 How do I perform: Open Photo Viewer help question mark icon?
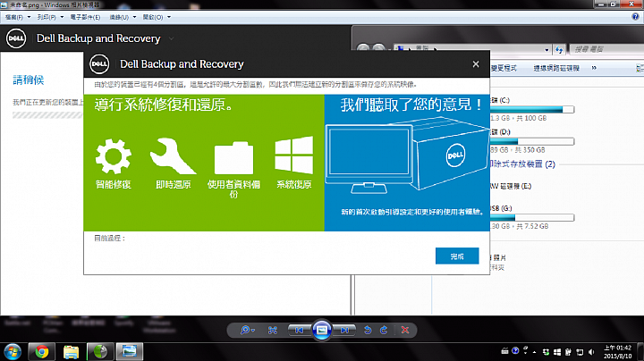click(x=635, y=17)
